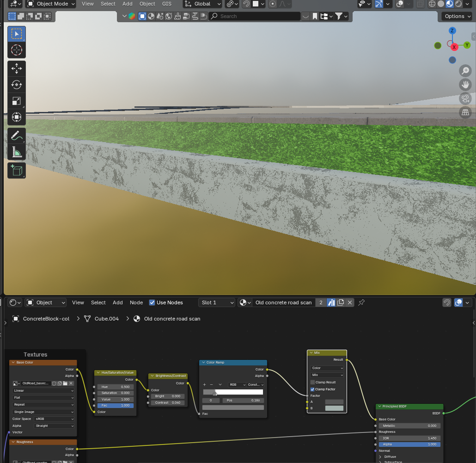
Task: Open Mix blend mode dropdown
Action: [327, 375]
